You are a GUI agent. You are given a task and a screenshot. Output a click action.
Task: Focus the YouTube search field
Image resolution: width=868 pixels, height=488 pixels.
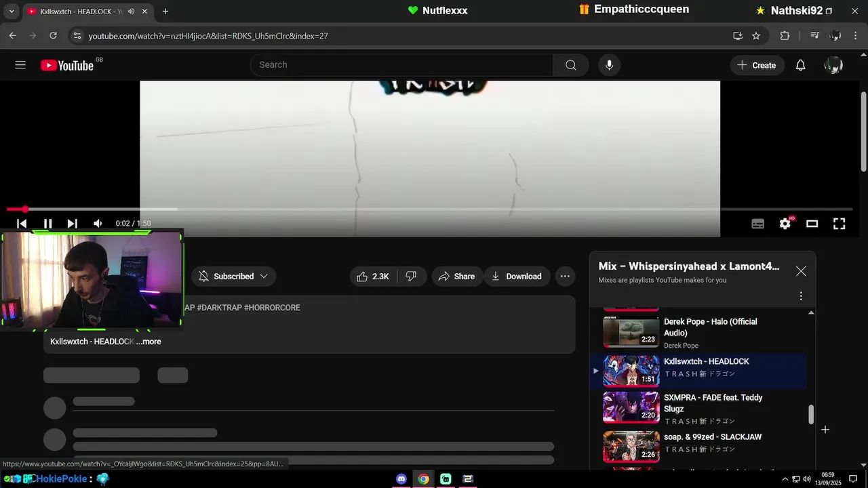click(x=401, y=65)
